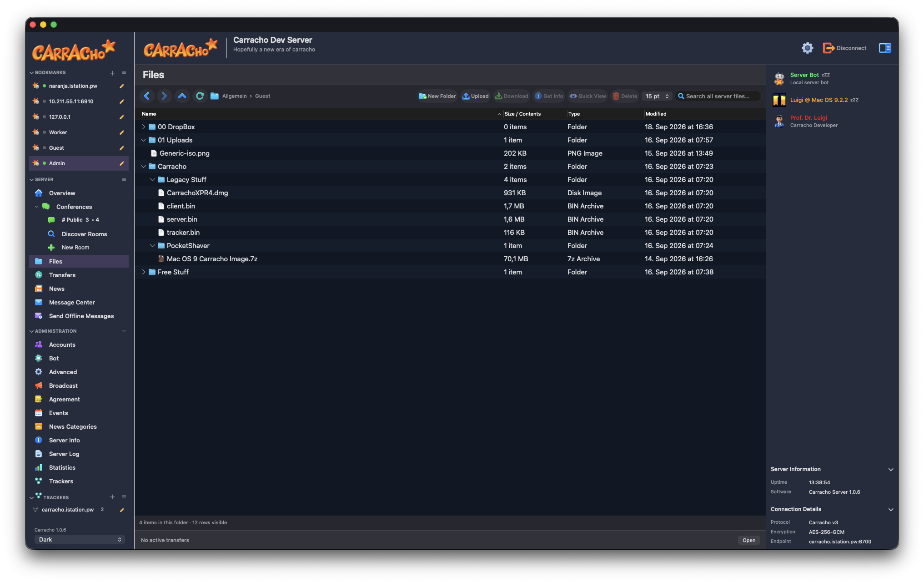Collapse the 01 Uploads folder
The image size is (924, 583).
144,140
